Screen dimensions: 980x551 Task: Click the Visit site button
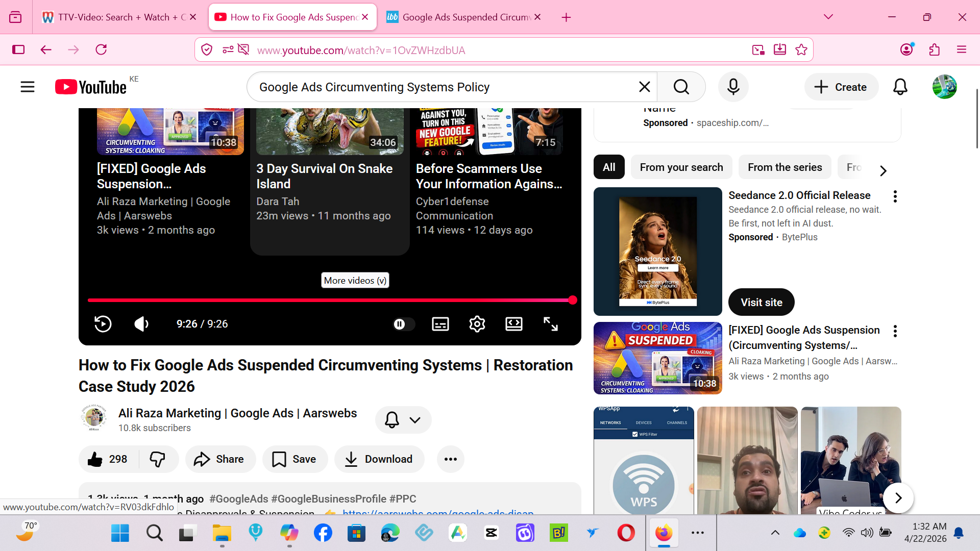(761, 302)
